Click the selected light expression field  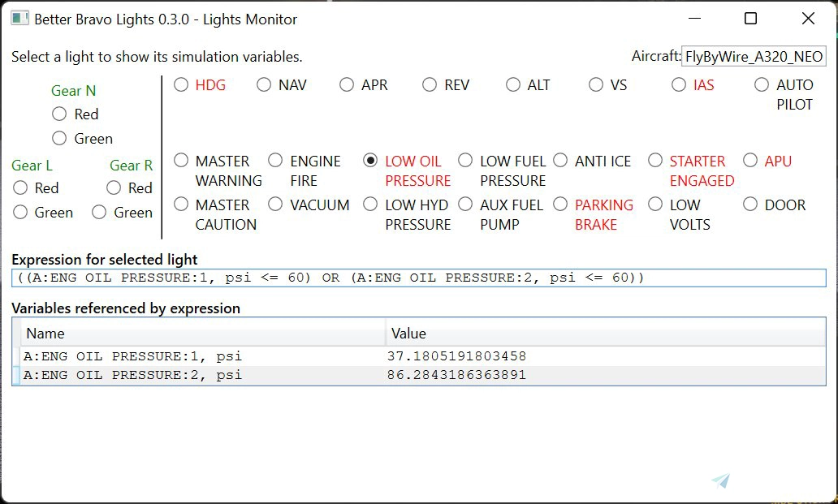coord(419,278)
